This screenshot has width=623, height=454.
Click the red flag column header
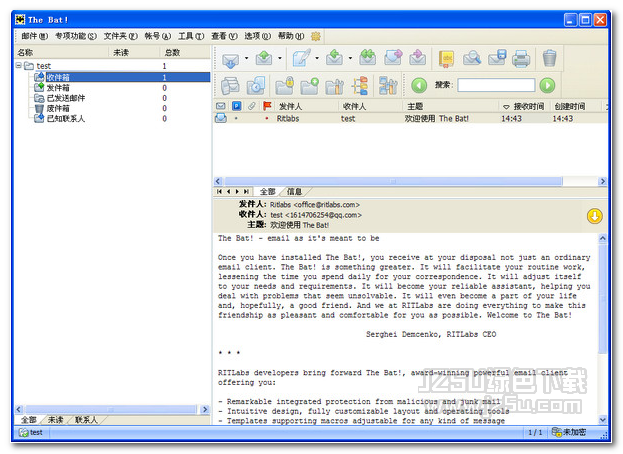click(x=267, y=106)
